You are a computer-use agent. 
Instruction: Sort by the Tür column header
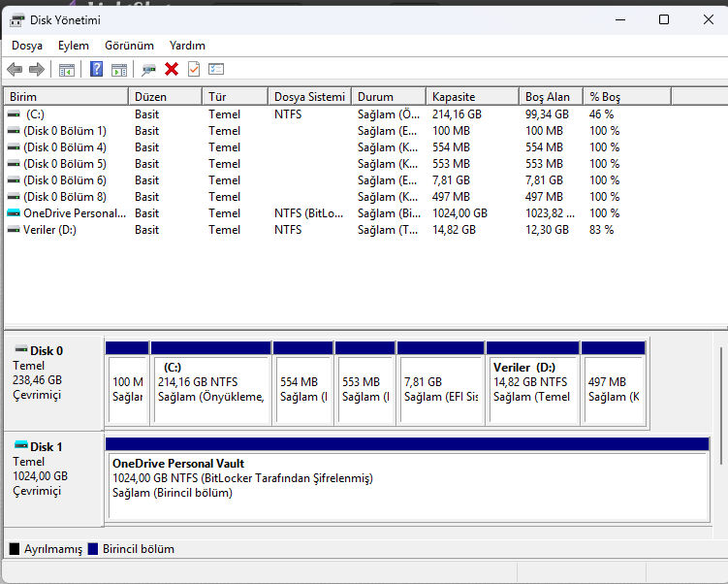click(x=235, y=97)
